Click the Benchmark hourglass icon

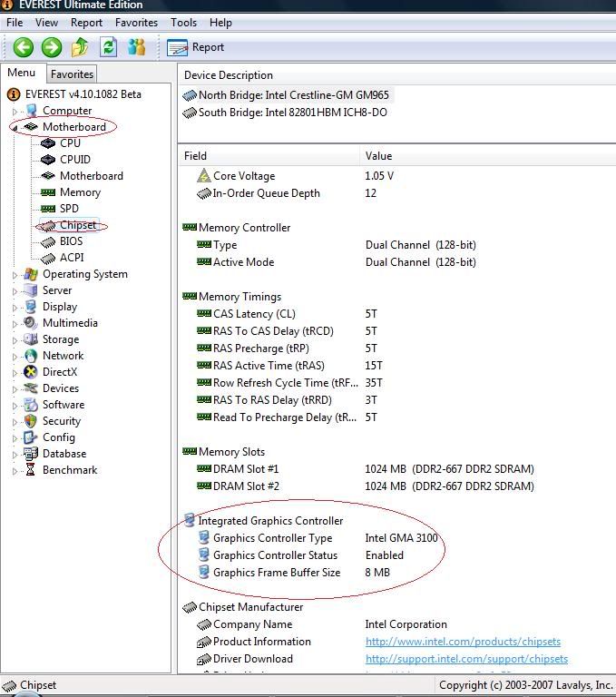pyautogui.click(x=30, y=470)
